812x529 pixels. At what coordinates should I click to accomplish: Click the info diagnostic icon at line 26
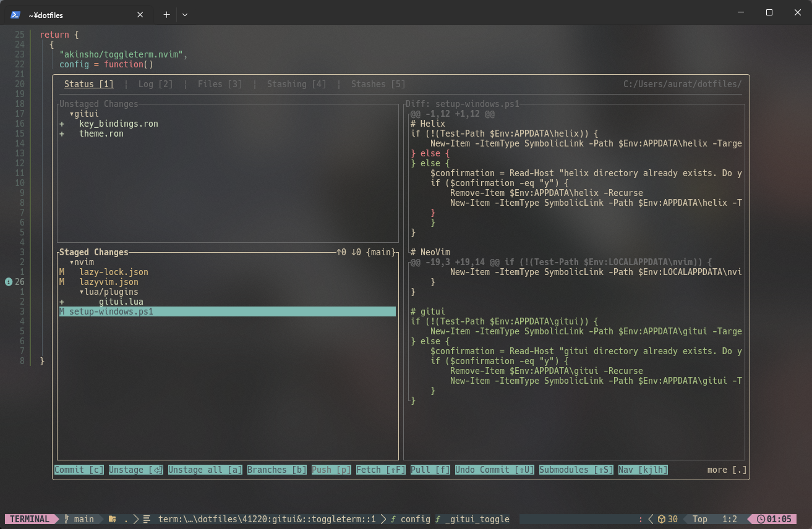point(8,282)
